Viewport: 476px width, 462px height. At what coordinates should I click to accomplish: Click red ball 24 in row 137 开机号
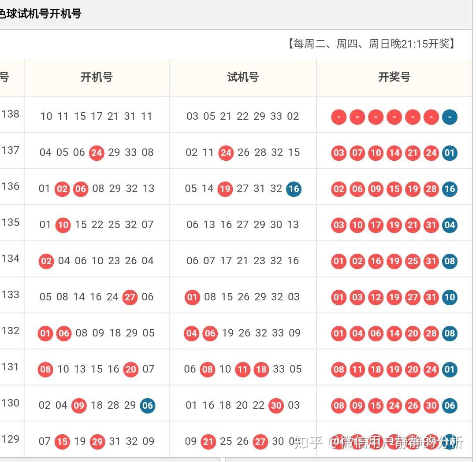click(x=97, y=152)
